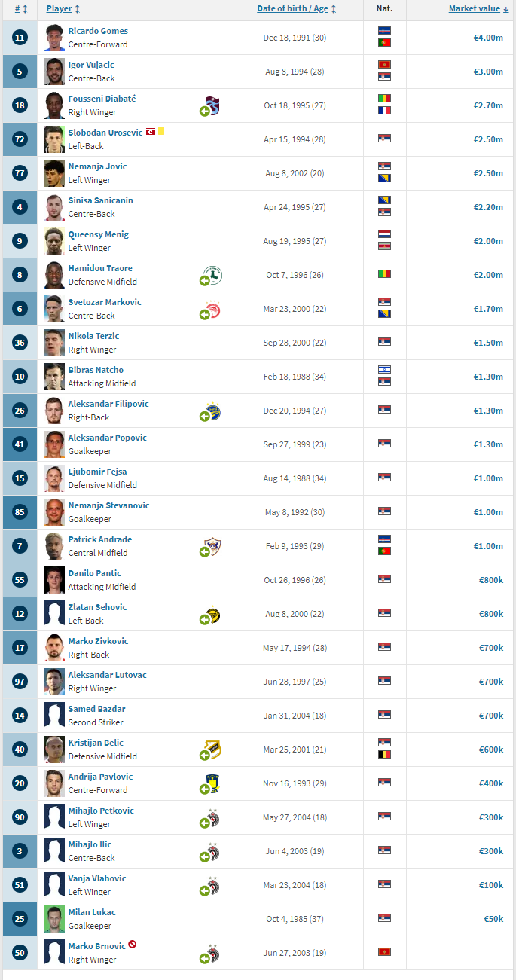Click Igor Vujacic's €3.00m market value
The image size is (516, 980).
coord(488,72)
